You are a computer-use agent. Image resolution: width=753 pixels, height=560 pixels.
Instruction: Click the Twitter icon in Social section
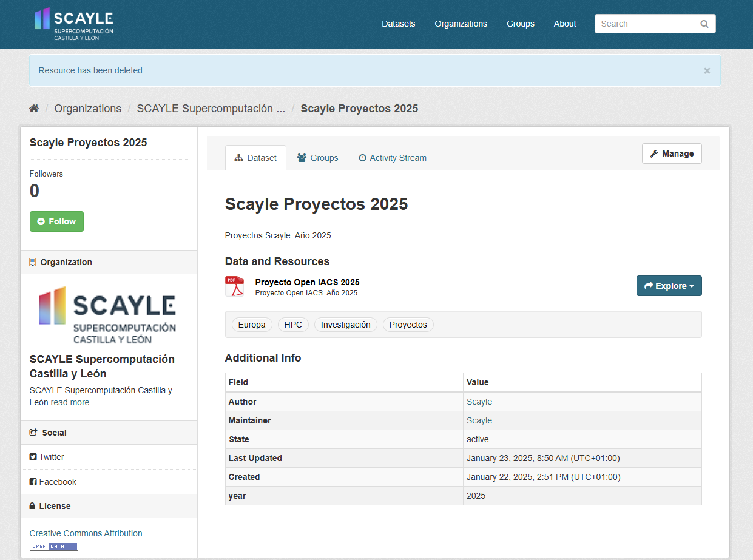[33, 457]
